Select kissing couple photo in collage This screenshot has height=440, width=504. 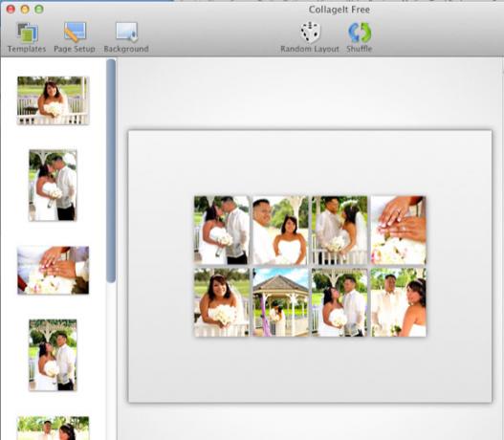[222, 231]
